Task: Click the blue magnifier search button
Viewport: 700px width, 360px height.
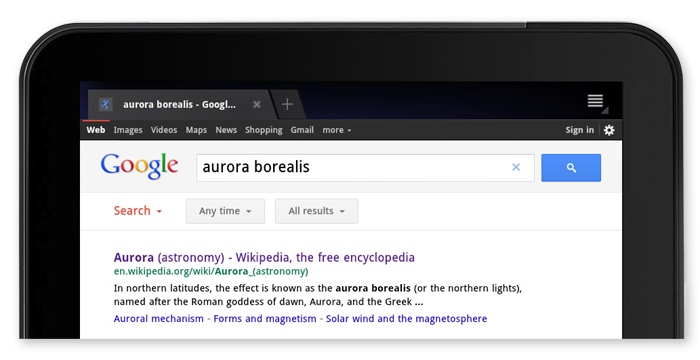Action: [x=571, y=168]
